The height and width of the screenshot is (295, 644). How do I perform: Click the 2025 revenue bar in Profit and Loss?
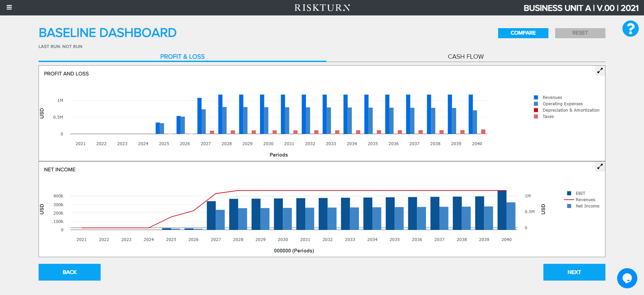point(158,128)
